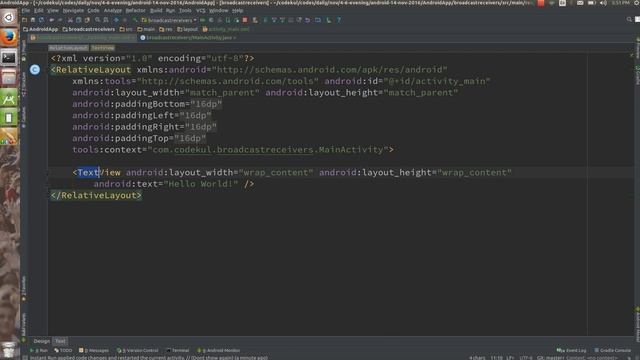The height and width of the screenshot is (360, 640).
Task: Click the 'com.codekul.broadcastreceivers.MainActivity' context value
Action: click(268, 150)
